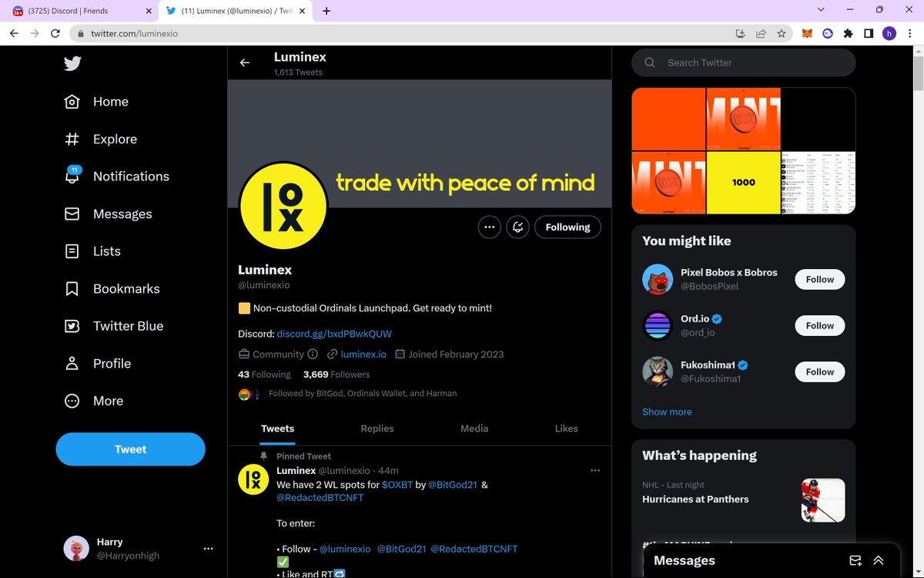The height and width of the screenshot is (578, 924).
Task: Open the MetaMask fox extension
Action: [x=807, y=33]
